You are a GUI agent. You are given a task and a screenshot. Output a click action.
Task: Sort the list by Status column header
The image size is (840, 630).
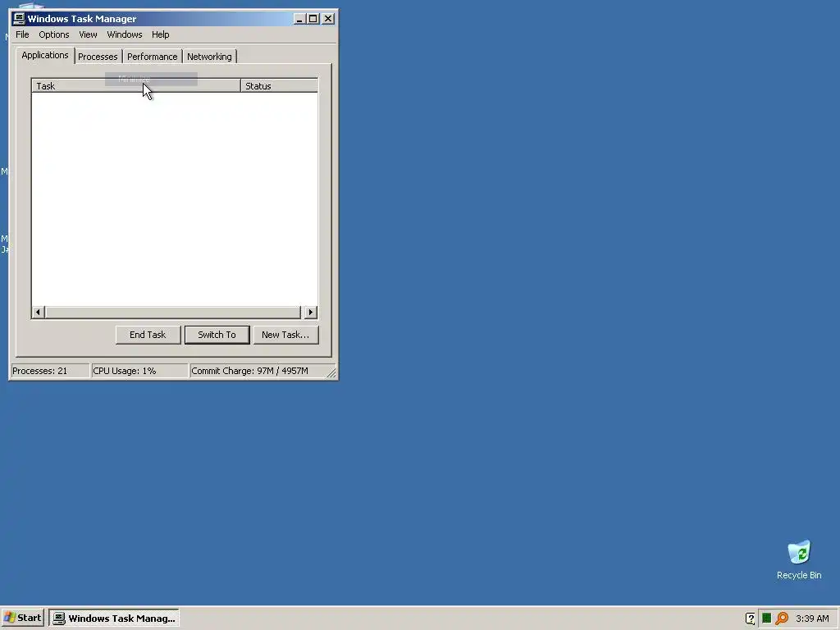tap(279, 85)
